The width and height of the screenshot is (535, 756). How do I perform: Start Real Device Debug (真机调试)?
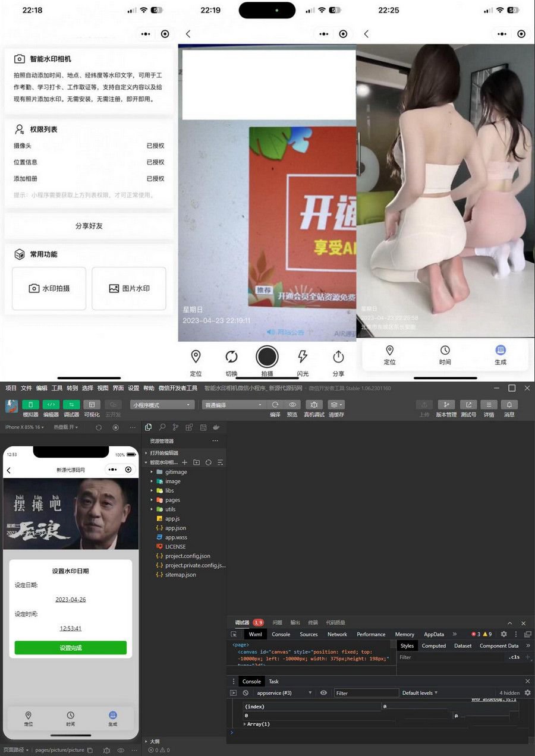(x=314, y=404)
